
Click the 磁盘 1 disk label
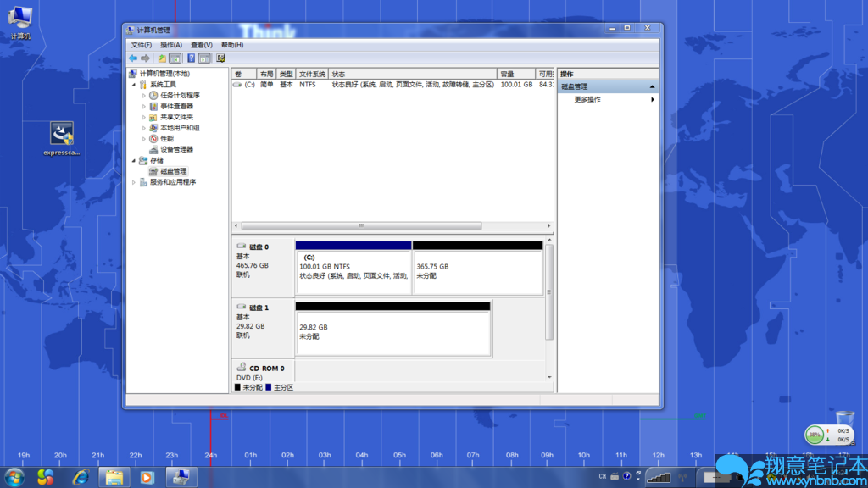click(x=259, y=308)
